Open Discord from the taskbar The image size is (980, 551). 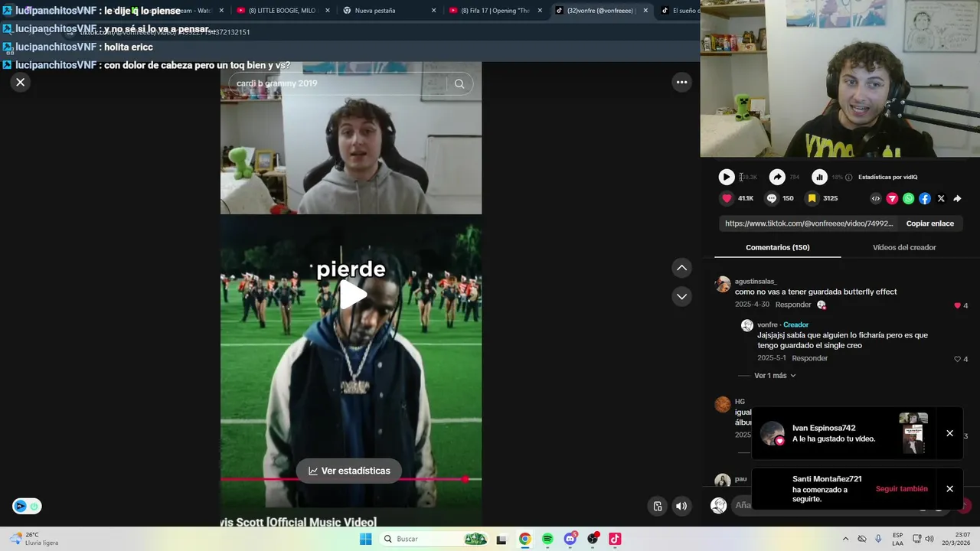click(x=570, y=539)
